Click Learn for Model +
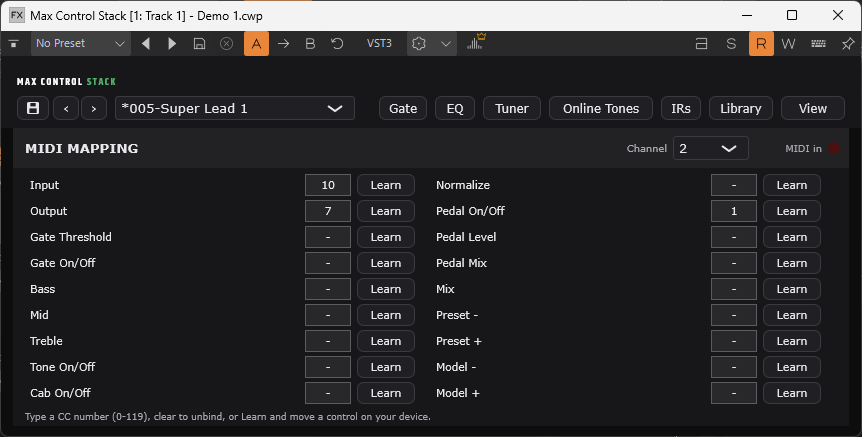 point(792,393)
